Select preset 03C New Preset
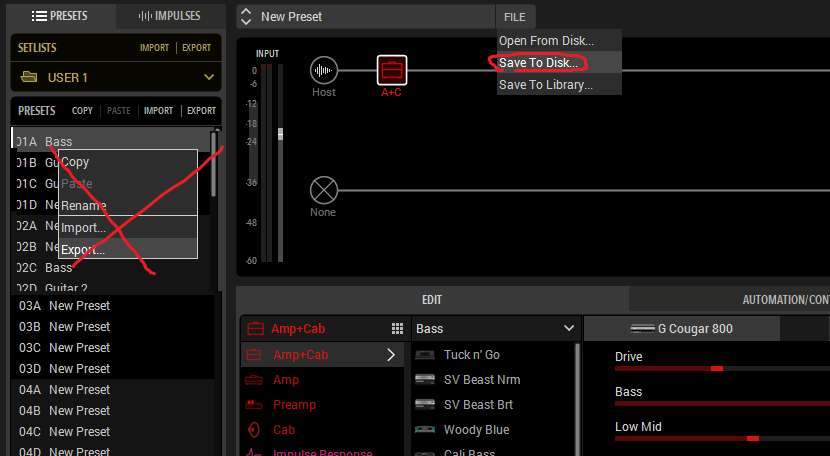Image resolution: width=830 pixels, height=456 pixels. (113, 347)
